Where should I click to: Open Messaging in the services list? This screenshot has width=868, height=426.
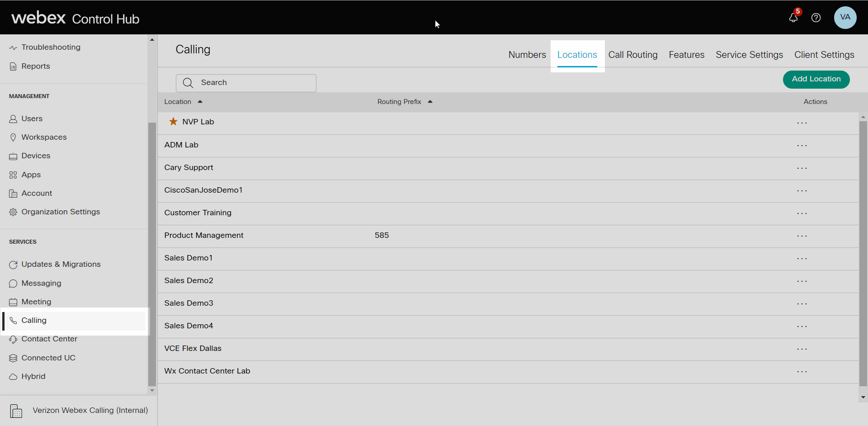pyautogui.click(x=41, y=283)
